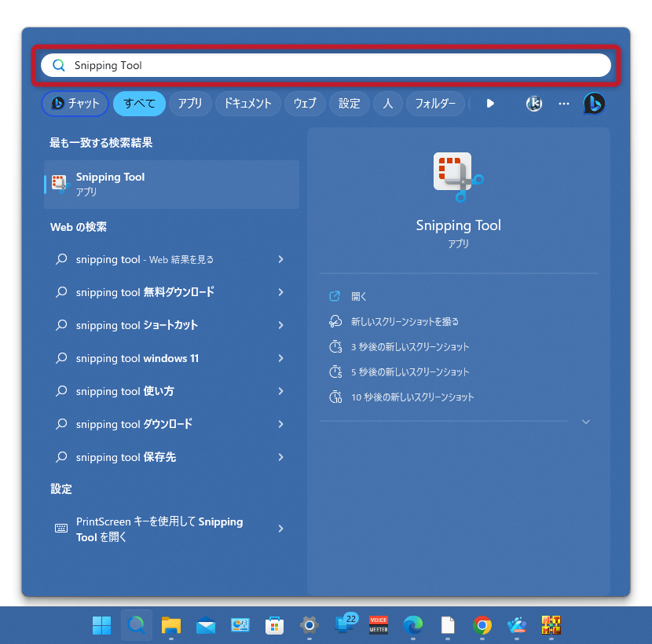
Task: Search 'snipping tool ダウンロード' suggestion
Action: coord(134,424)
